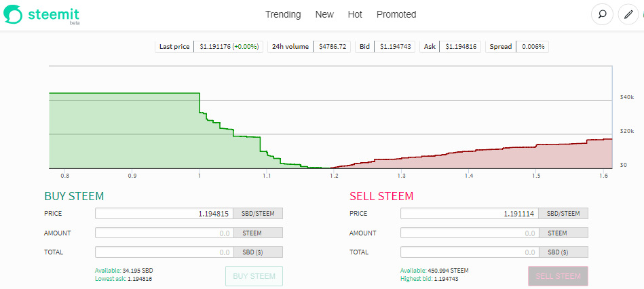644x289 pixels.
Task: Click the 24h volume $4786.72 value
Action: point(332,47)
